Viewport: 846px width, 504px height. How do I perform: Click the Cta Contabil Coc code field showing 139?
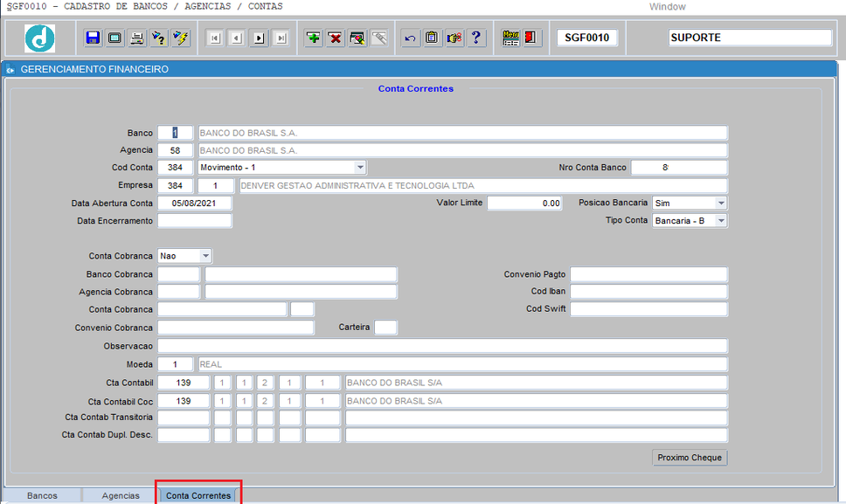(184, 401)
